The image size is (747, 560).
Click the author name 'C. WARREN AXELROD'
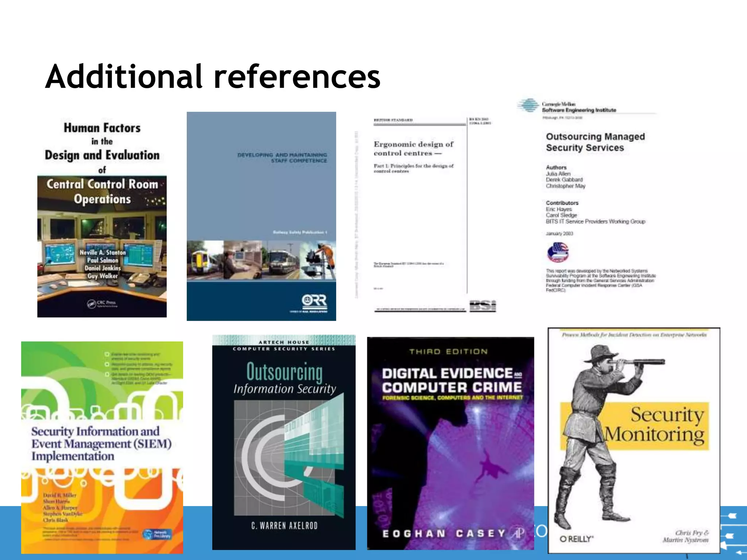285,526
